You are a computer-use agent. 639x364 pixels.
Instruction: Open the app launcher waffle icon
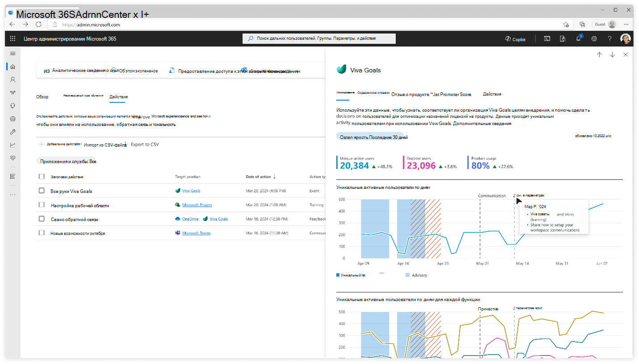point(13,39)
